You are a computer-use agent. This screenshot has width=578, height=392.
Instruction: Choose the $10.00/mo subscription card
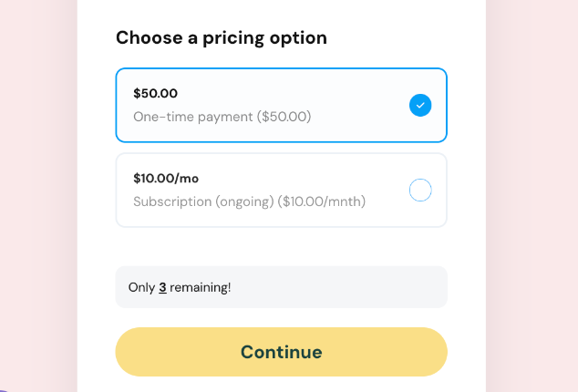point(281,191)
